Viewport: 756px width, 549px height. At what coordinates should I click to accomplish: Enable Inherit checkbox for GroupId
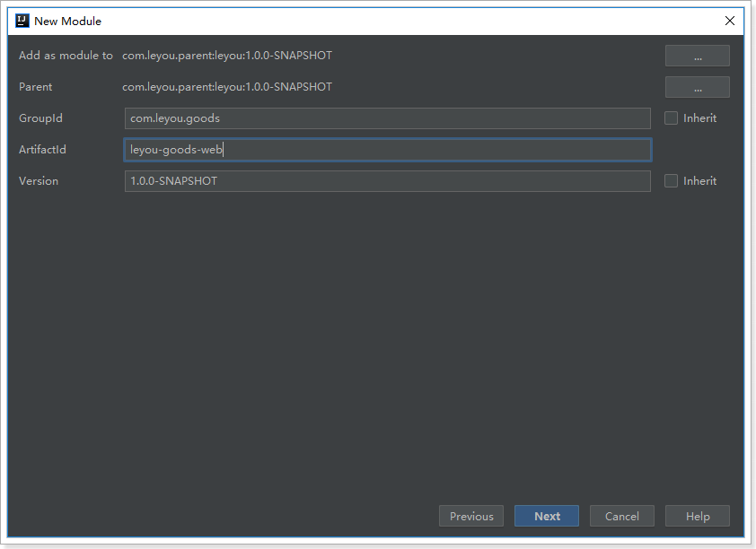click(671, 118)
